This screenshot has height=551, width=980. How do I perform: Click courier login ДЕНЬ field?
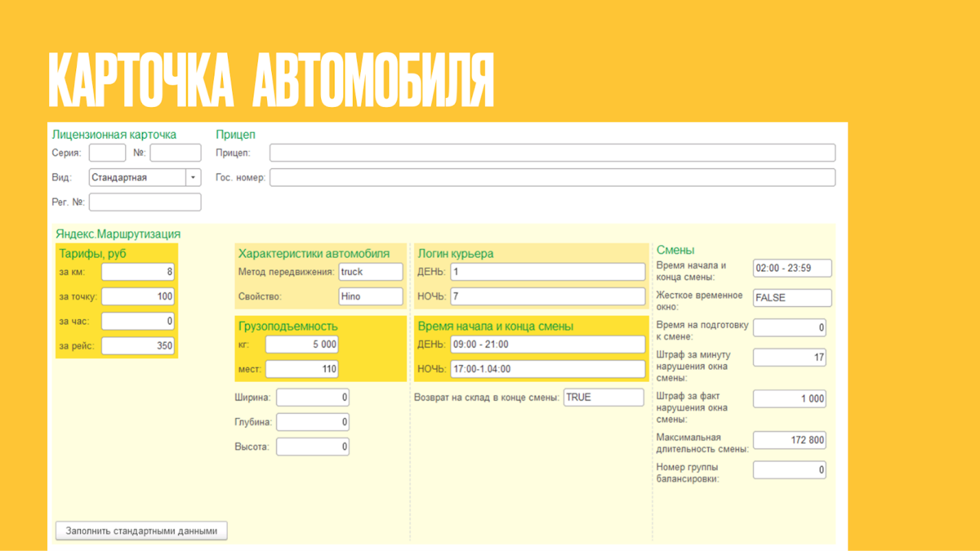[x=548, y=272]
